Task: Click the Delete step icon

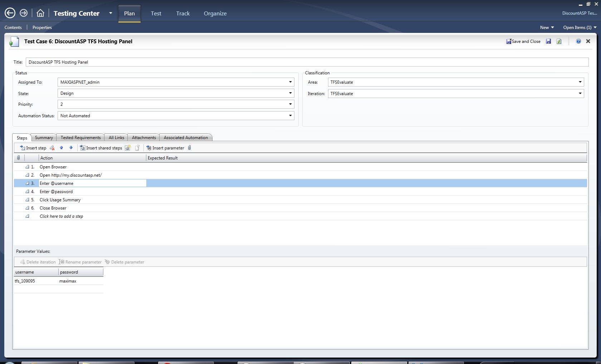Action: click(x=52, y=148)
